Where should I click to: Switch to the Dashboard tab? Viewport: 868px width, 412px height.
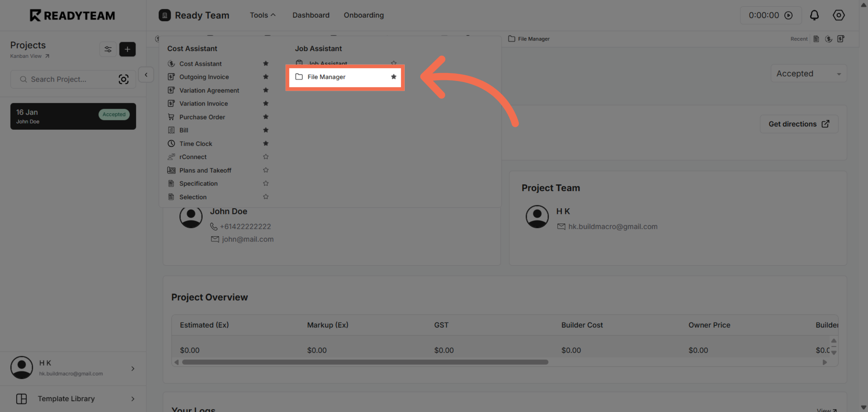(311, 15)
